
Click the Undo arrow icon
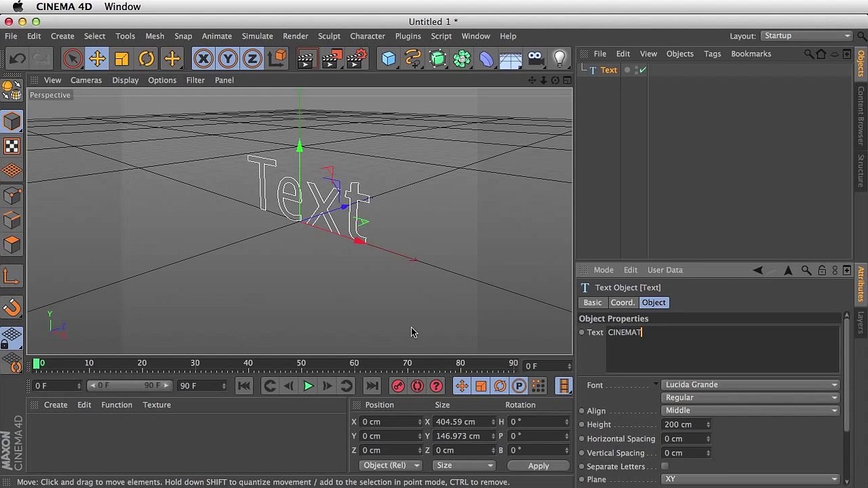click(18, 59)
